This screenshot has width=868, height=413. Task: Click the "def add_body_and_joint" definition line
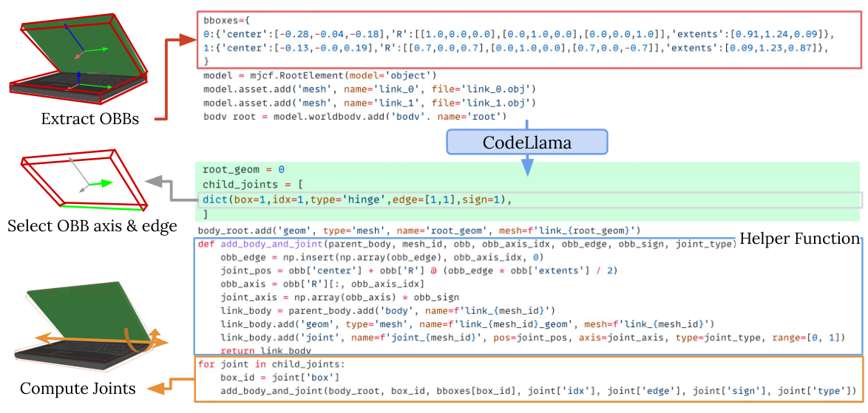tap(466, 245)
